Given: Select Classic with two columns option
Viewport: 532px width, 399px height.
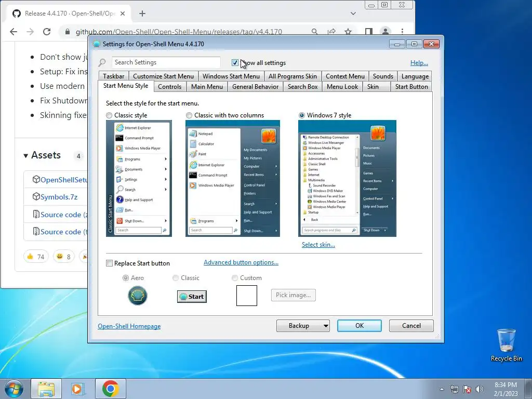Looking at the screenshot, I should (x=189, y=115).
